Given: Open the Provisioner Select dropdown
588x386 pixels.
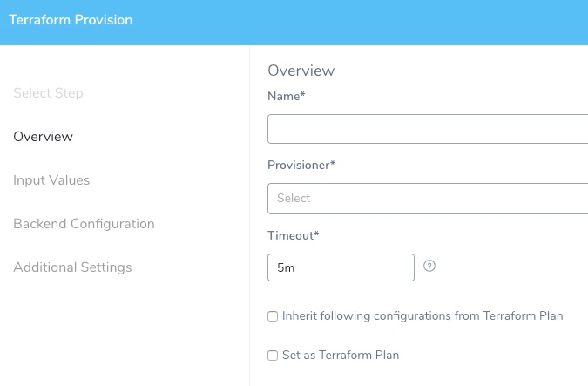Looking at the screenshot, I should point(428,199).
